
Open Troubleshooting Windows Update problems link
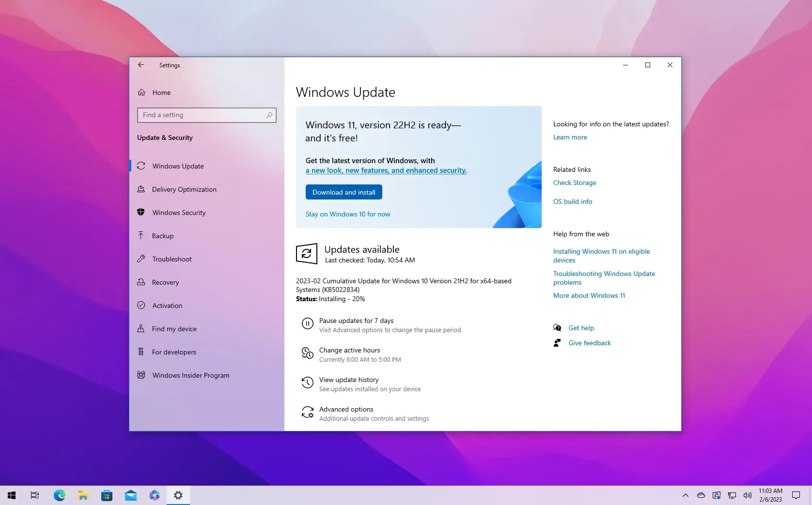click(x=604, y=278)
